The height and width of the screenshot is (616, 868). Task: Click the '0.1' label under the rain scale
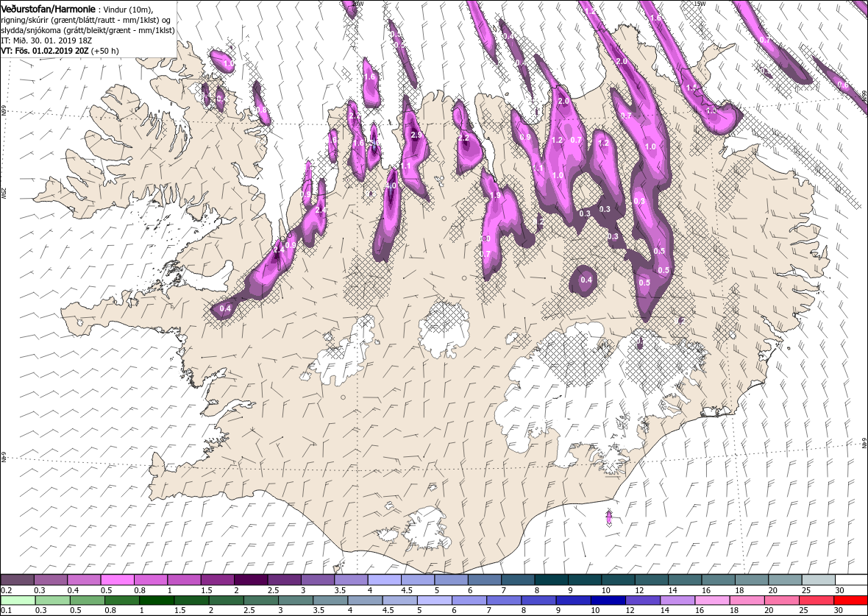point(6,610)
